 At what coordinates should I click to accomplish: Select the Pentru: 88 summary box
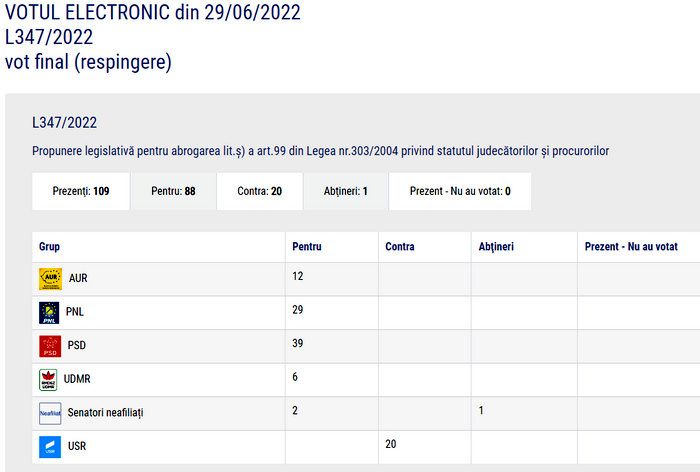173,191
